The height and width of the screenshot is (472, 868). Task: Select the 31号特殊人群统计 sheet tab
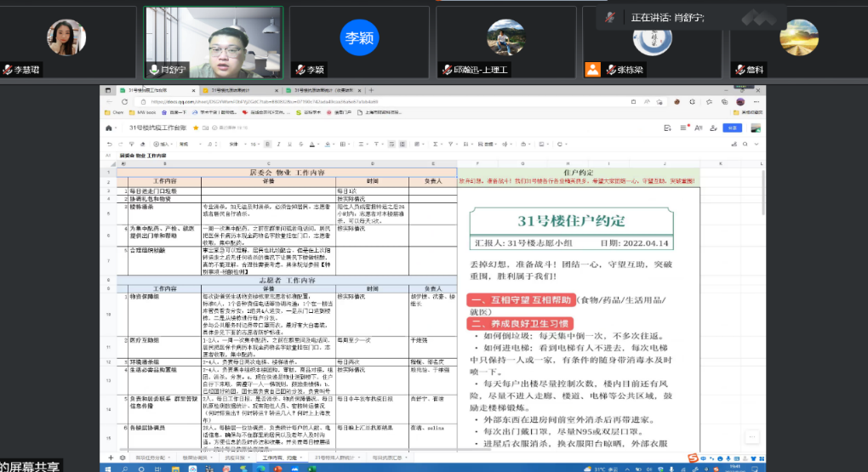(335, 458)
